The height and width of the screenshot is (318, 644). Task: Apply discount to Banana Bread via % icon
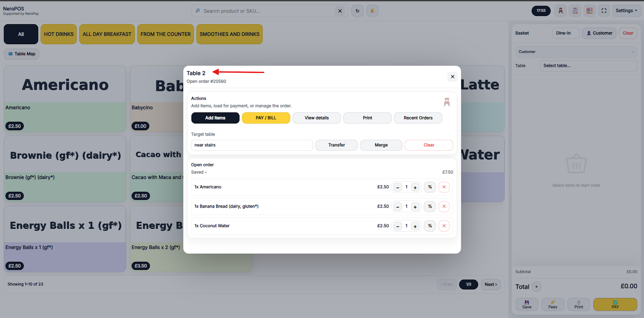tap(430, 206)
